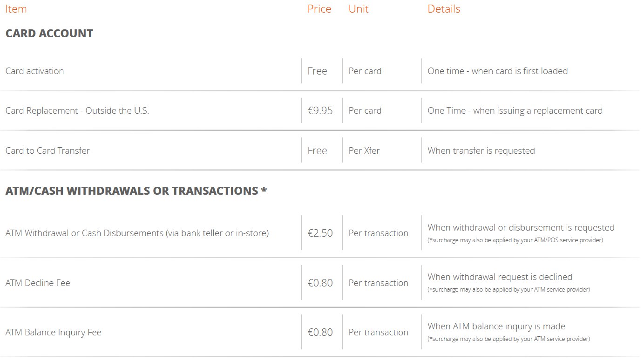Screen dimensions: 644x361
Task: Click the Unit column header
Action: click(x=359, y=9)
